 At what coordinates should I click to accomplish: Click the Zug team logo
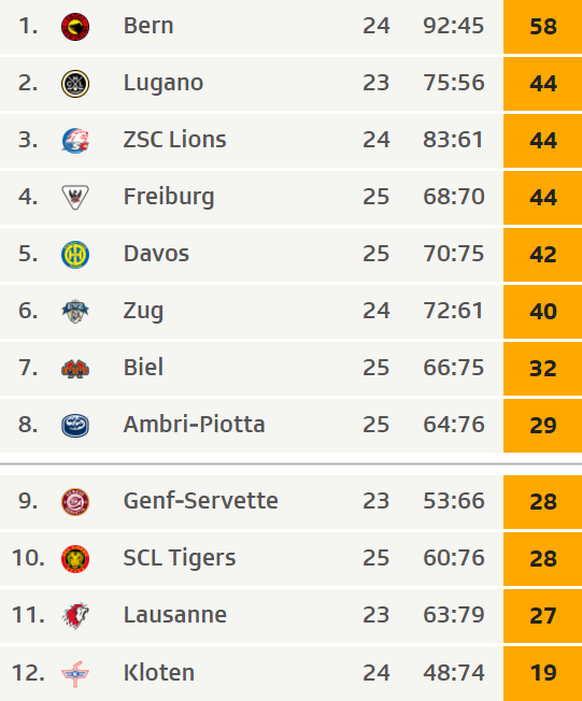(x=75, y=311)
